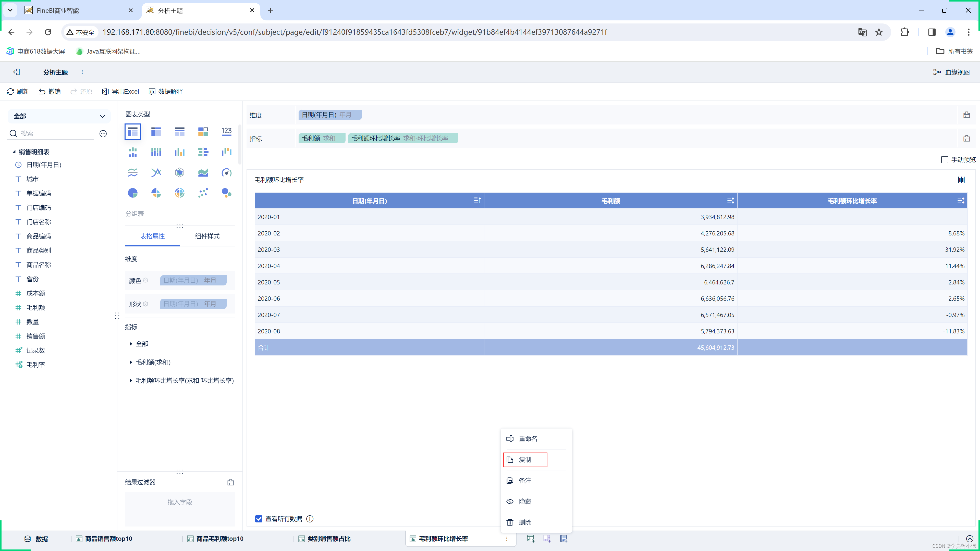Open shape settings gear next to 形状
Image resolution: width=980 pixels, height=551 pixels.
pyautogui.click(x=145, y=304)
